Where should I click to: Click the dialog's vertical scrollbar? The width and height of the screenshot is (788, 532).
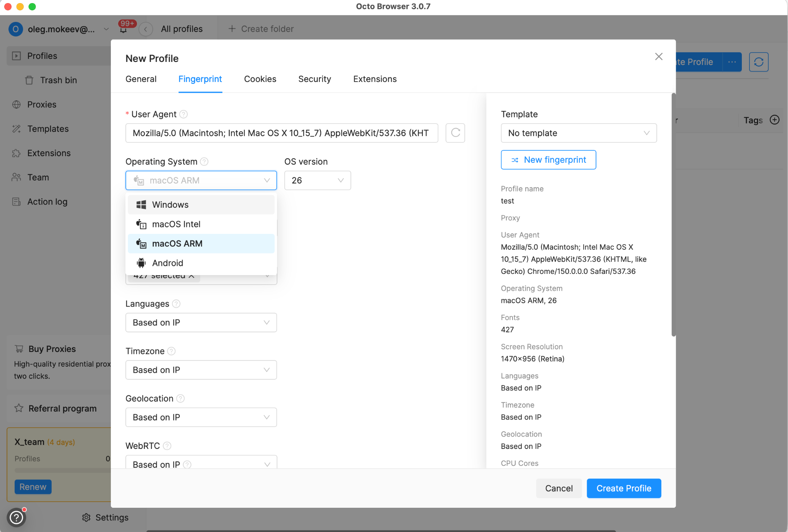[x=673, y=215]
